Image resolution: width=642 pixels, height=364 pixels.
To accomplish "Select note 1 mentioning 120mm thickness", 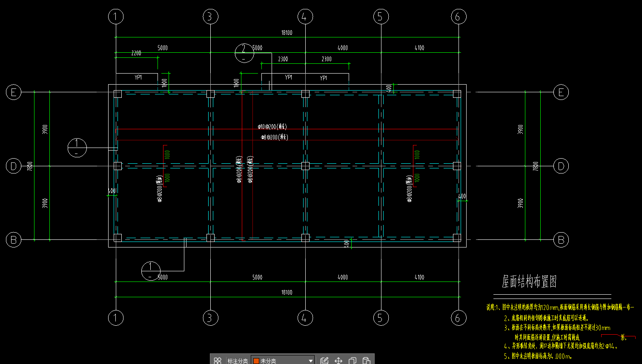I will tap(560, 307).
